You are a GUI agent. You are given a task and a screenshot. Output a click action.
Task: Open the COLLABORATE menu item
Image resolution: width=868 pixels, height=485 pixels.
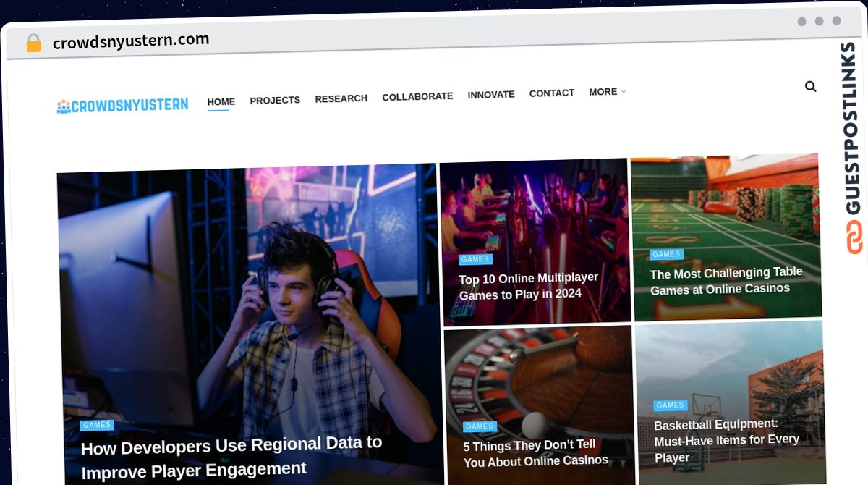coord(417,96)
